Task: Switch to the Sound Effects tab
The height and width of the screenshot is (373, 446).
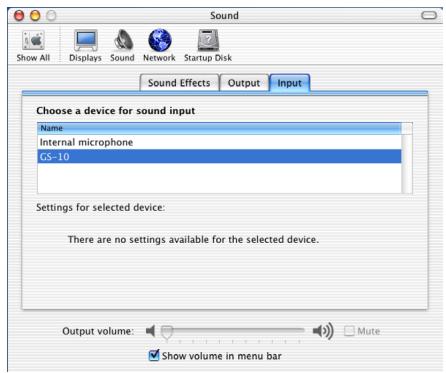Action: pyautogui.click(x=179, y=83)
